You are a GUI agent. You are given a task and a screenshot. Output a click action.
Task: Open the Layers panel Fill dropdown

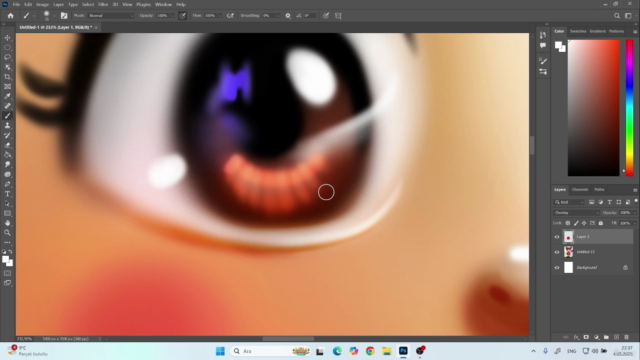634,223
